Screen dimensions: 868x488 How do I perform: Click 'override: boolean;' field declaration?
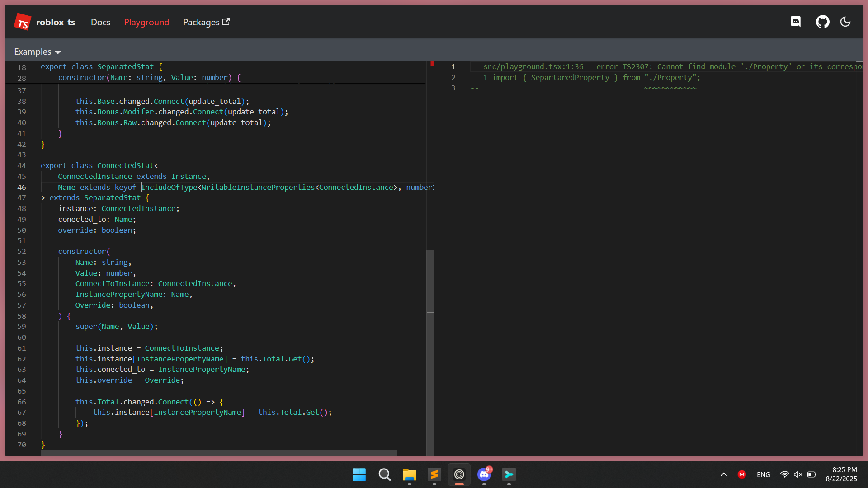click(x=97, y=230)
